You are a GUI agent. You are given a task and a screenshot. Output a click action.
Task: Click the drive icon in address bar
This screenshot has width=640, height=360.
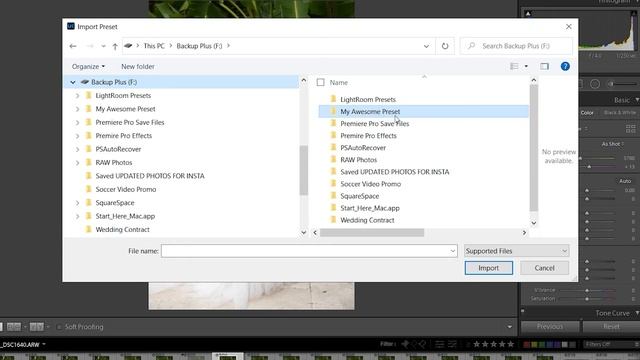tap(128, 46)
